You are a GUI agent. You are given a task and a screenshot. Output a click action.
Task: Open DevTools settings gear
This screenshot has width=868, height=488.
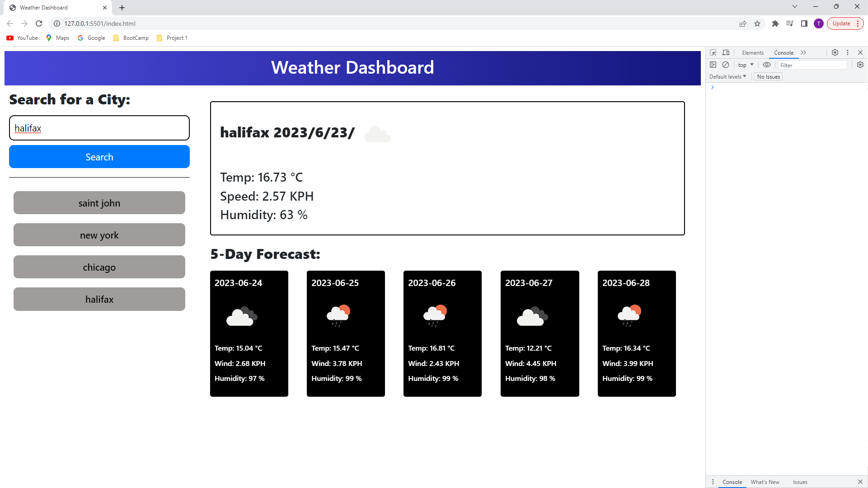(835, 52)
